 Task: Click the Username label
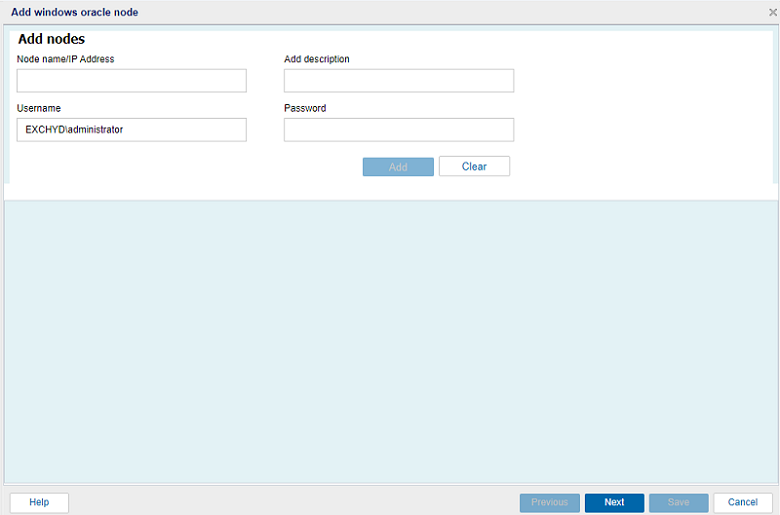click(x=39, y=108)
